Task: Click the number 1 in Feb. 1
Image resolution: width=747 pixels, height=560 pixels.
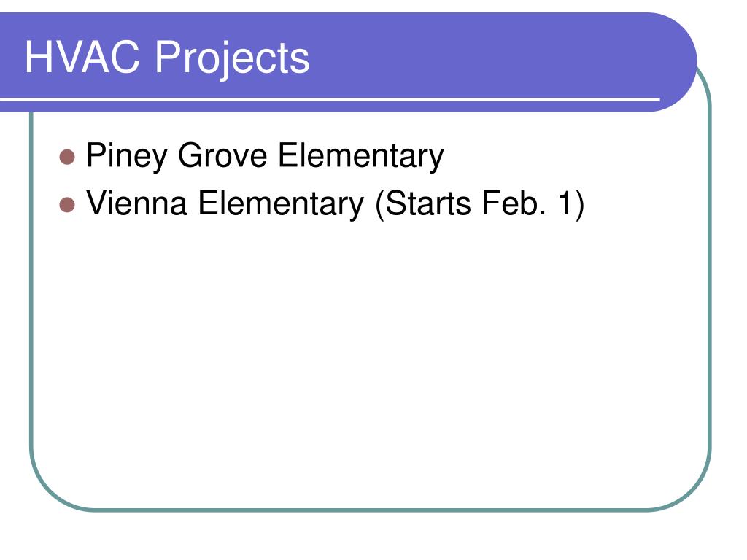Action: (x=565, y=203)
